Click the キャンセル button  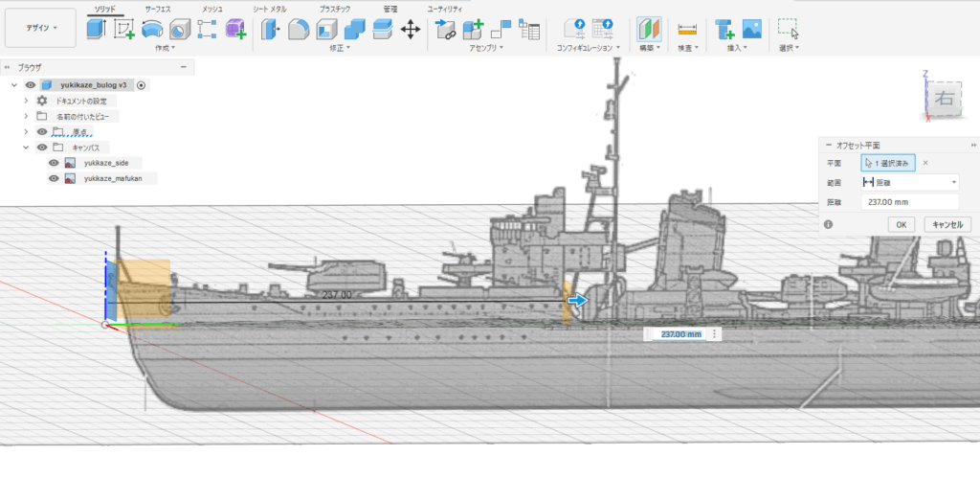pyautogui.click(x=947, y=224)
